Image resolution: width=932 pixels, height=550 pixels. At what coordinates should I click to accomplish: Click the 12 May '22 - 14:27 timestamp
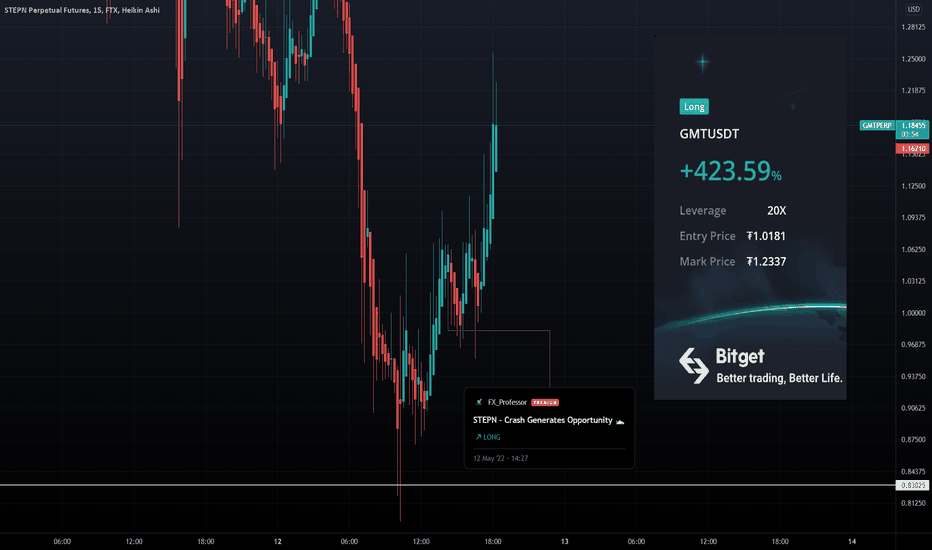[500, 458]
